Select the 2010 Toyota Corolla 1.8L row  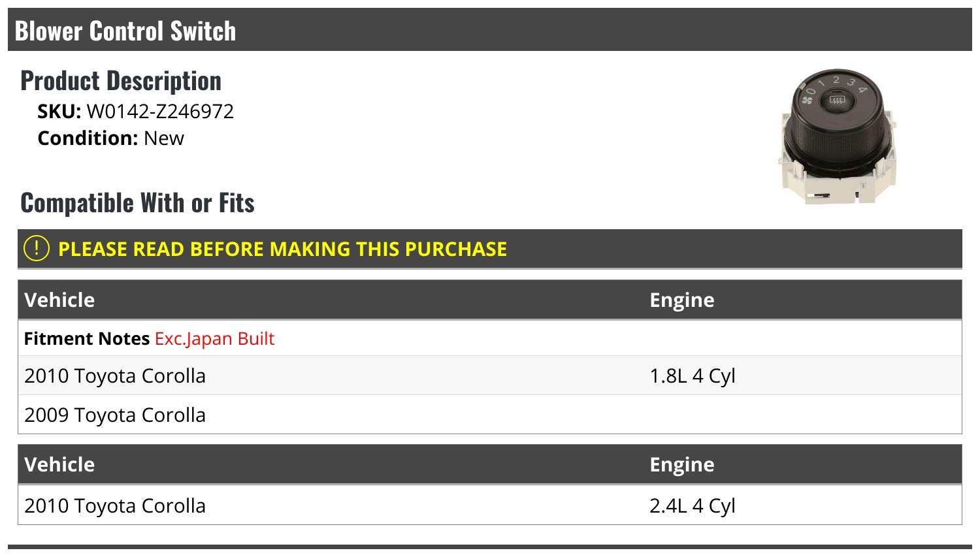click(x=490, y=375)
